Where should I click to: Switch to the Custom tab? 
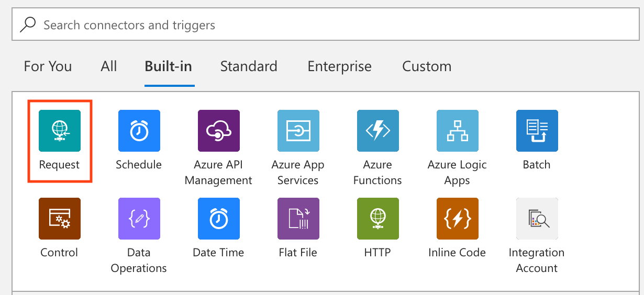click(x=427, y=66)
